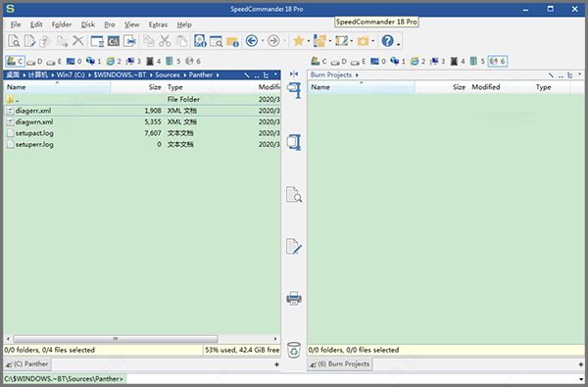Click the file view magnifier icon in toolbar
588x387 pixels.
point(14,41)
